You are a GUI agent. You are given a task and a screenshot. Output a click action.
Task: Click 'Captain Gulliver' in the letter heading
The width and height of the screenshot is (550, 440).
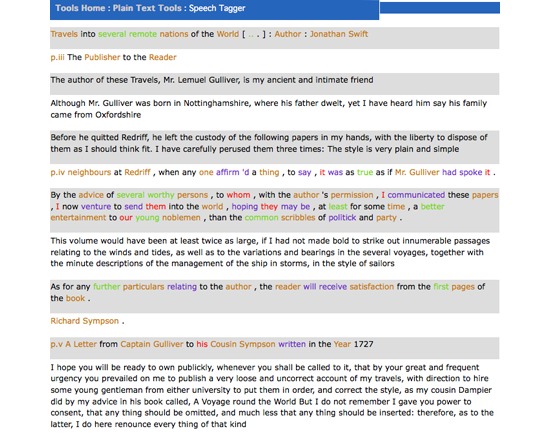(152, 344)
